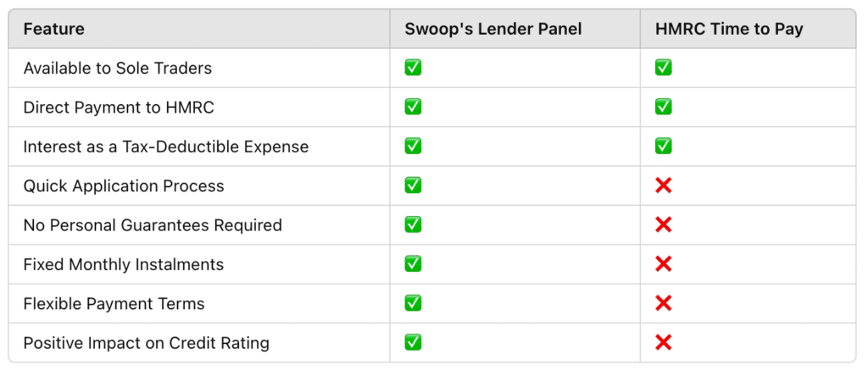Click the Positive Impact on Credit Rating label
868x376 pixels.
pos(146,343)
